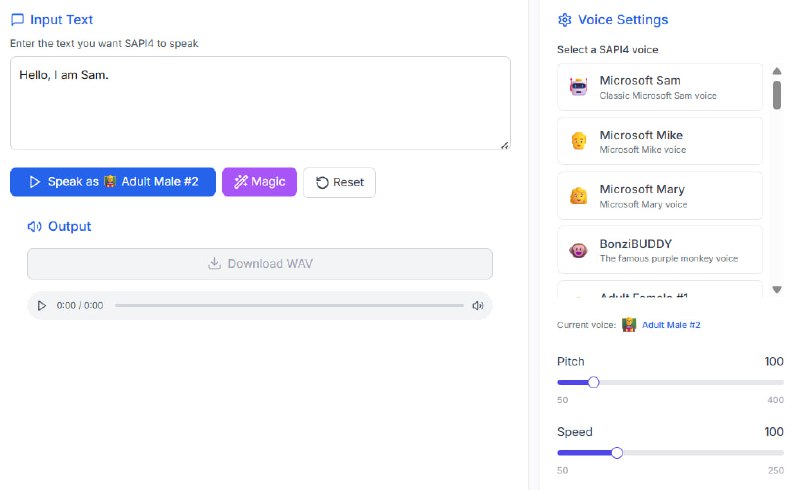The height and width of the screenshot is (490, 800).
Task: Choose the Microsoft Mary voice option
Action: coord(660,195)
